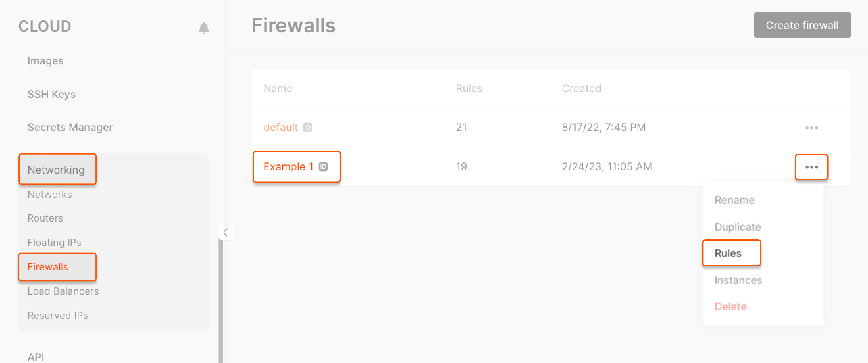Collapse the navigation sidebar
Screen dimensions: 868x363
click(226, 232)
